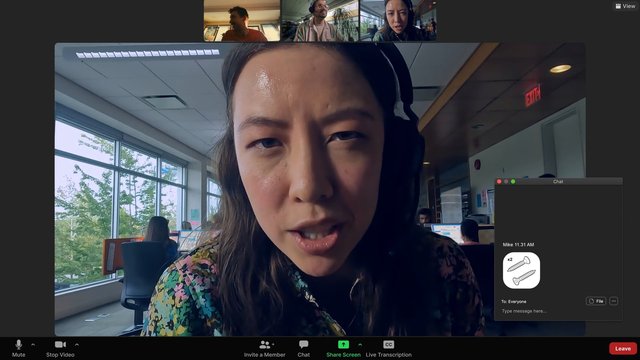Open the View layout menu
This screenshot has width=640, height=360.
click(625, 6)
